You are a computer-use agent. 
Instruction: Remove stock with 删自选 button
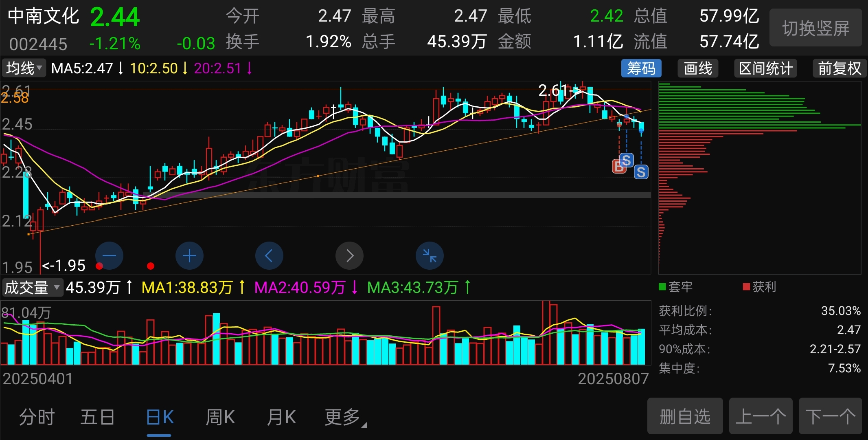point(685,416)
